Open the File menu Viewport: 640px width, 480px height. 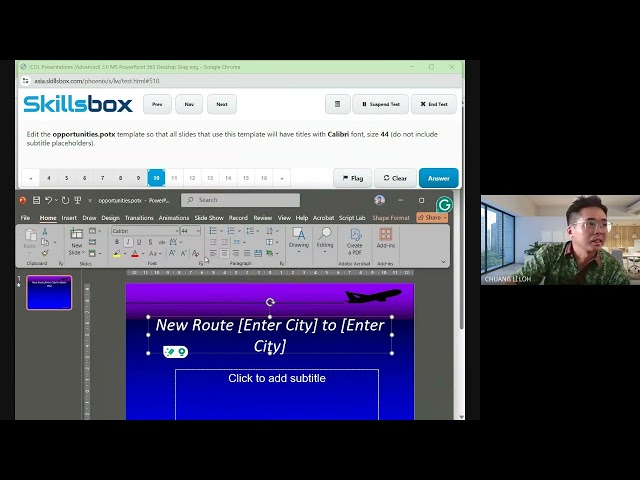pos(25,218)
